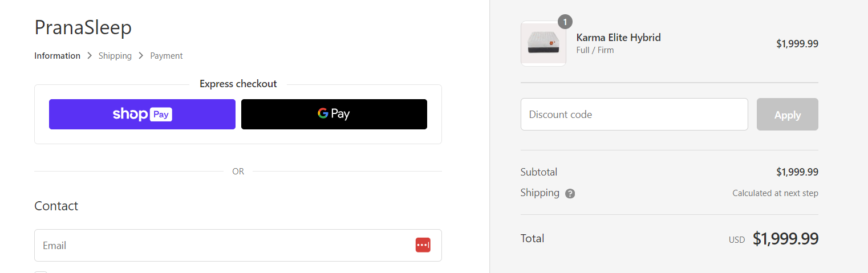
Task: Focus the Email contact field
Action: point(238,246)
